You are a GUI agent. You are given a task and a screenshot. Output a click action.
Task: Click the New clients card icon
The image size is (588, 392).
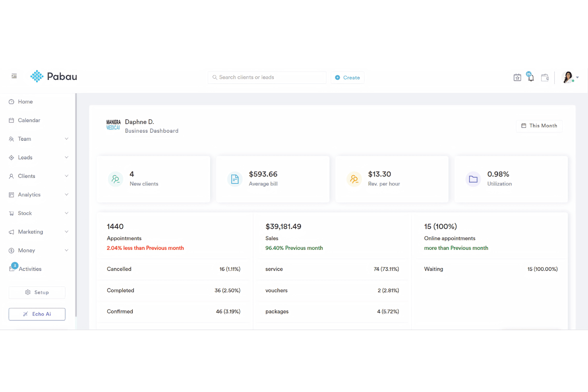116,179
